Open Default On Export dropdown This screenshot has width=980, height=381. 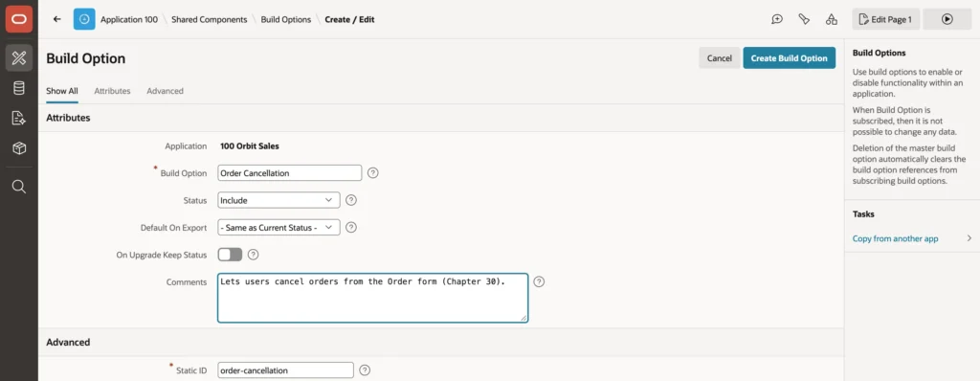tap(278, 228)
